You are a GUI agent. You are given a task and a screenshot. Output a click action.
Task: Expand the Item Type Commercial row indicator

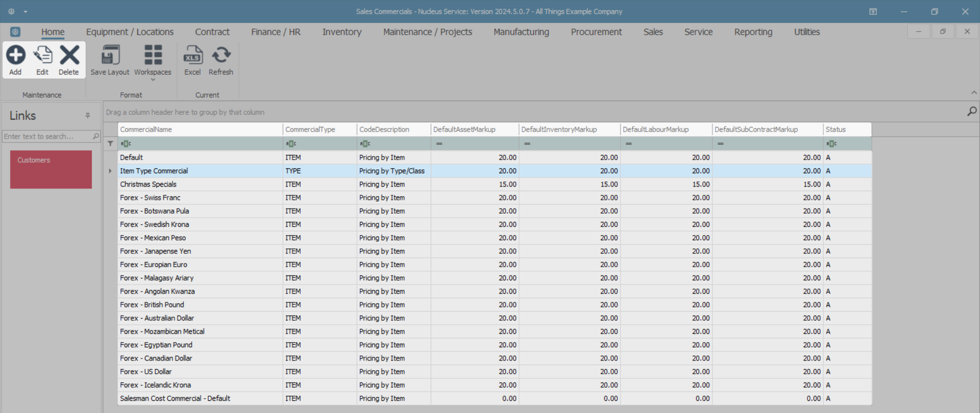point(110,171)
